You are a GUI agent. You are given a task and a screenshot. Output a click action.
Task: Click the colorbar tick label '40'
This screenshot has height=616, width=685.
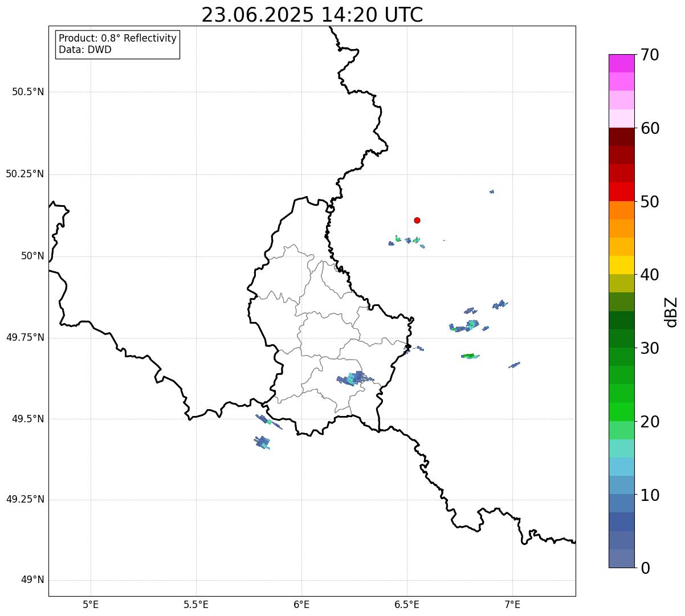pos(650,275)
